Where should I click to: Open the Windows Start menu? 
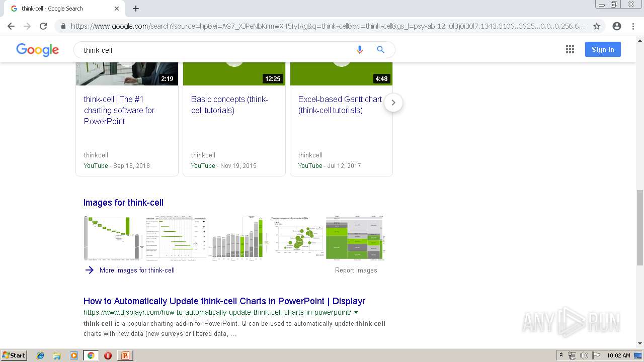(x=14, y=355)
